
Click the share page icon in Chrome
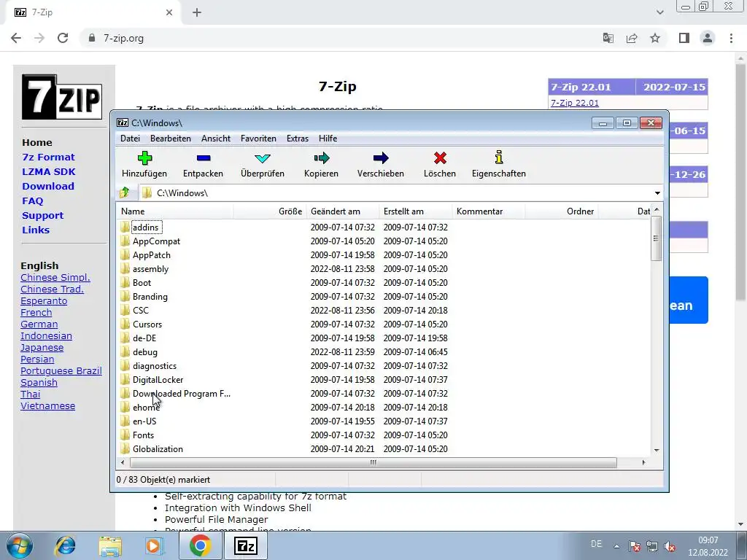pyautogui.click(x=632, y=38)
